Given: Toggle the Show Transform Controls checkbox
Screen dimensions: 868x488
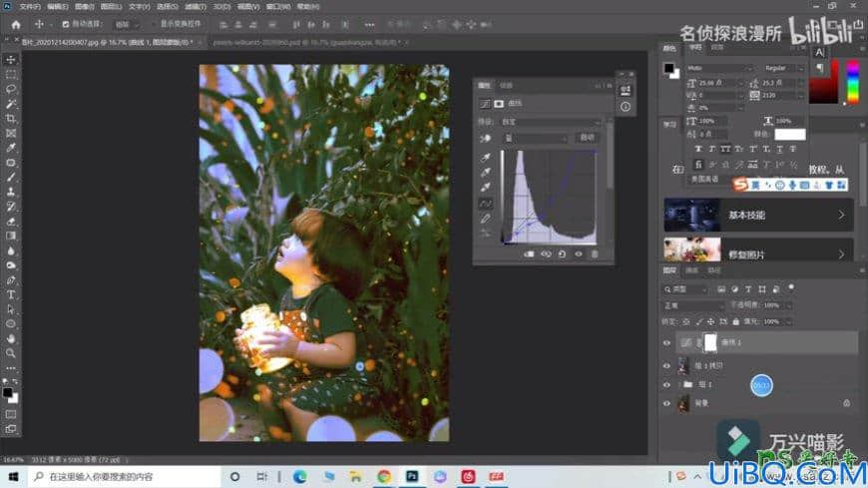Looking at the screenshot, I should 155,24.
